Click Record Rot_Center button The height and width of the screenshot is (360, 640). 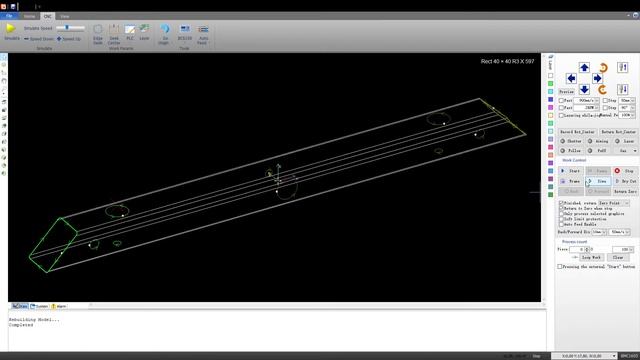click(578, 132)
